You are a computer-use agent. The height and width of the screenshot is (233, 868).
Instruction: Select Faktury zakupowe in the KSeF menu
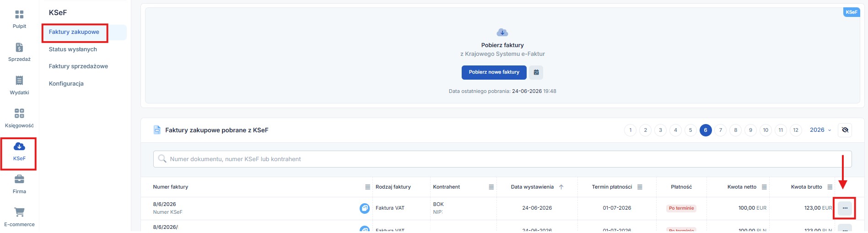74,32
